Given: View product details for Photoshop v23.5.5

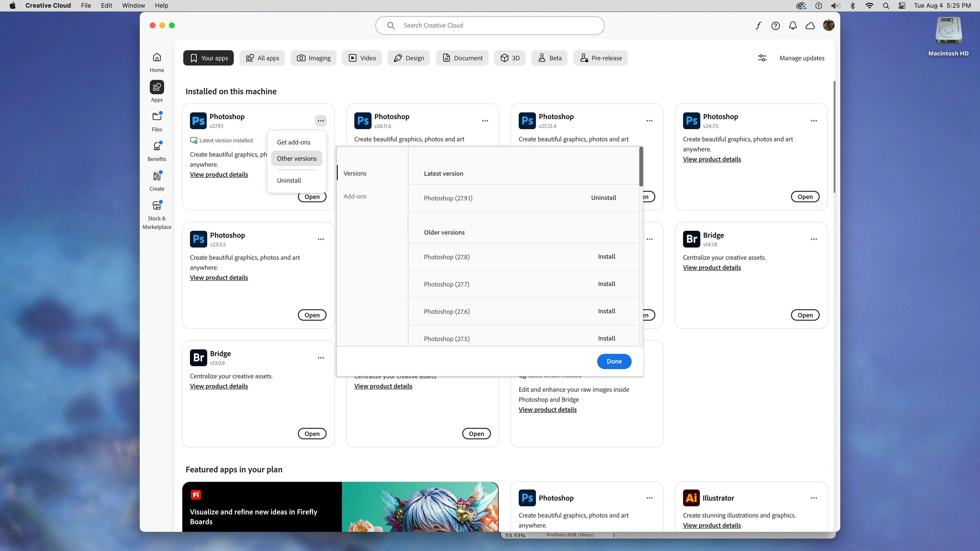Looking at the screenshot, I should [x=219, y=278].
